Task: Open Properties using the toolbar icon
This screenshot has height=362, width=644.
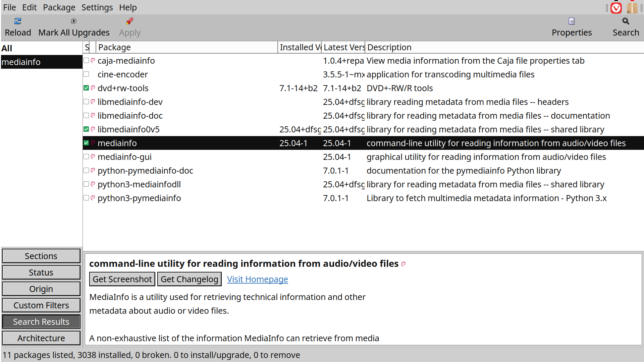Action: pyautogui.click(x=571, y=21)
